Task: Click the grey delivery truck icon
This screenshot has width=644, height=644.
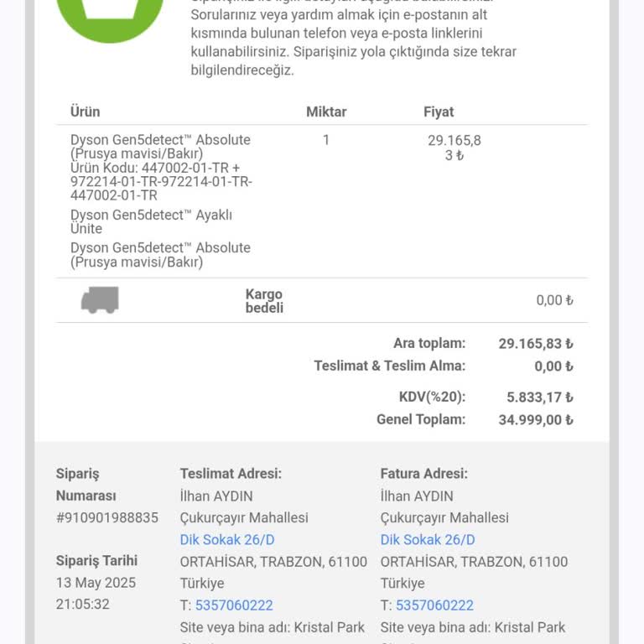Action: [100, 300]
